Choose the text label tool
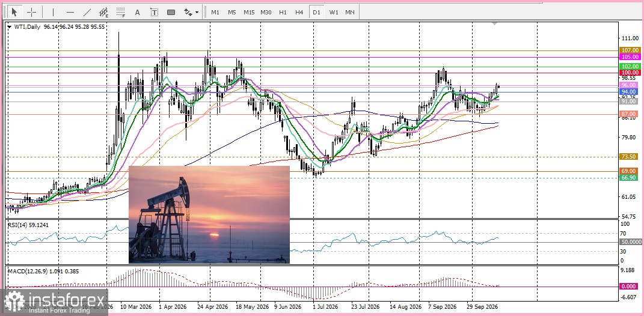Screen dimensions: 644x316 point(155,12)
